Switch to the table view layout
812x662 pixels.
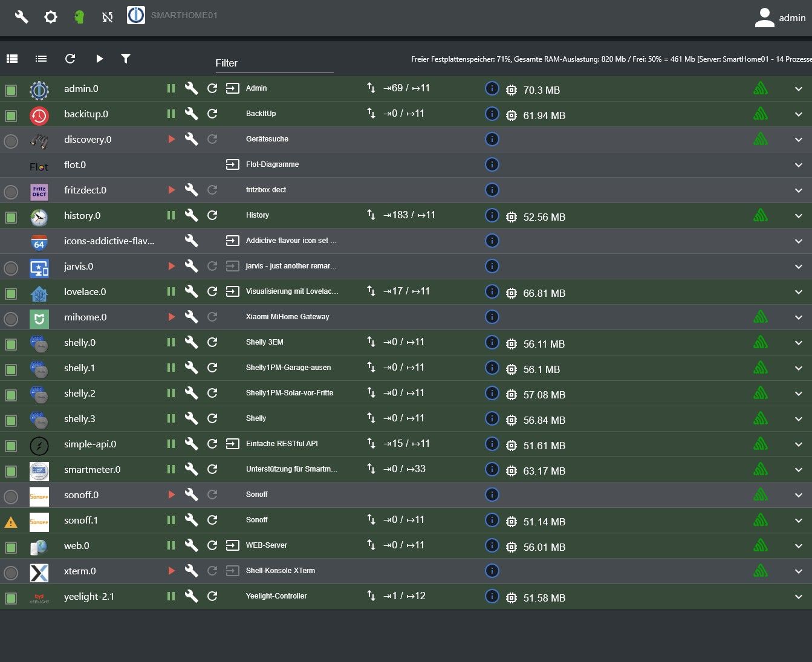point(12,59)
